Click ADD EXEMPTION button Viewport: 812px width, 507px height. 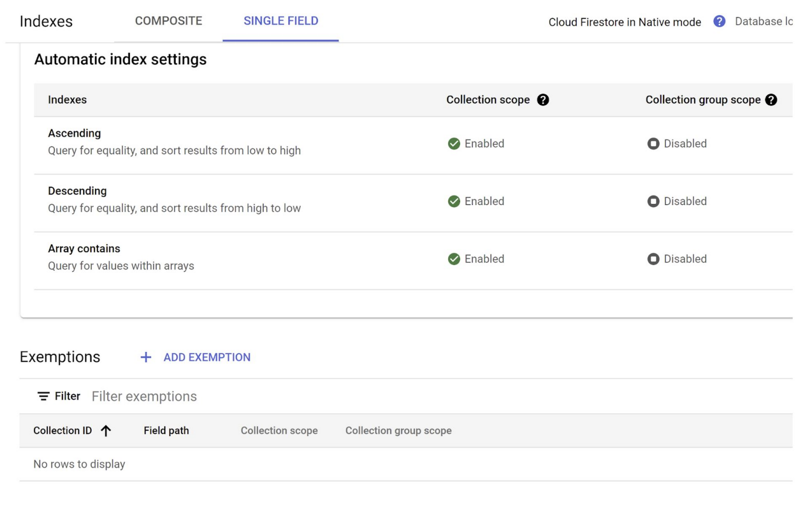196,357
